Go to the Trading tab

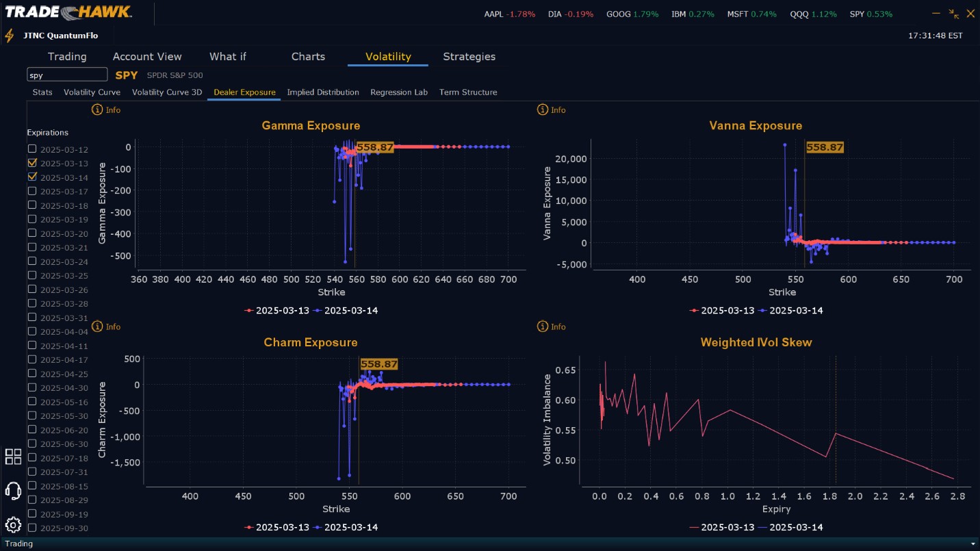(x=67, y=56)
